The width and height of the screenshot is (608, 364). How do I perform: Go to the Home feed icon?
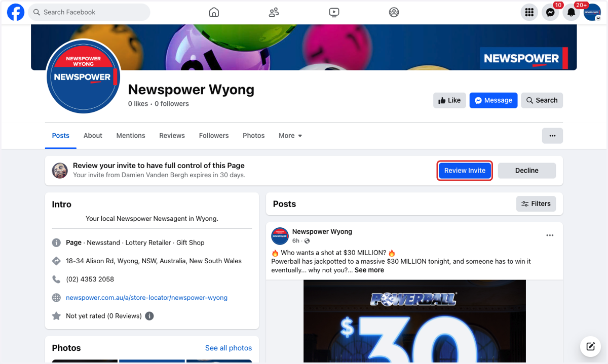[214, 12]
